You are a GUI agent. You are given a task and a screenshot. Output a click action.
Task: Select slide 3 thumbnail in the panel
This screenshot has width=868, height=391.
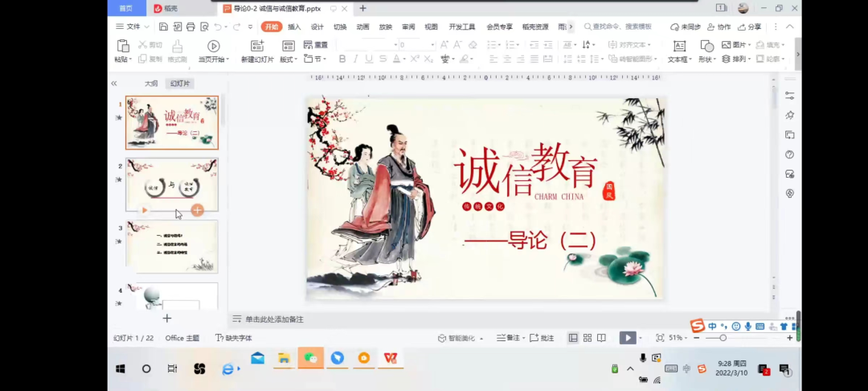tap(172, 246)
